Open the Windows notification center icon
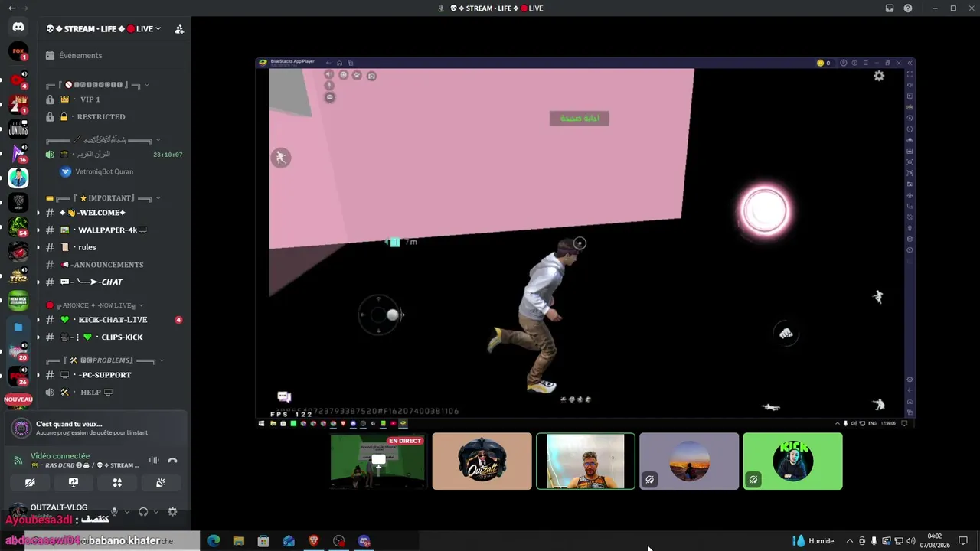The width and height of the screenshot is (980, 551). tap(963, 541)
